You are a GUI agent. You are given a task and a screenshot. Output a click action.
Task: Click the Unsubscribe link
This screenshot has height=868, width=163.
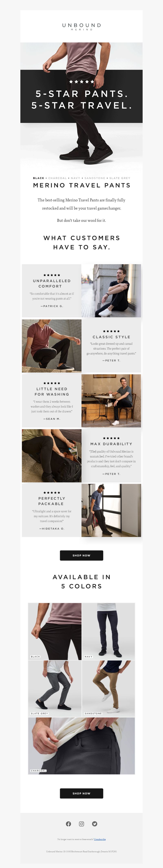[100, 839]
